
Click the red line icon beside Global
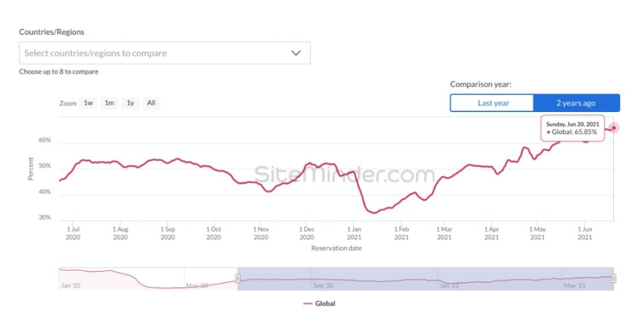[308, 303]
